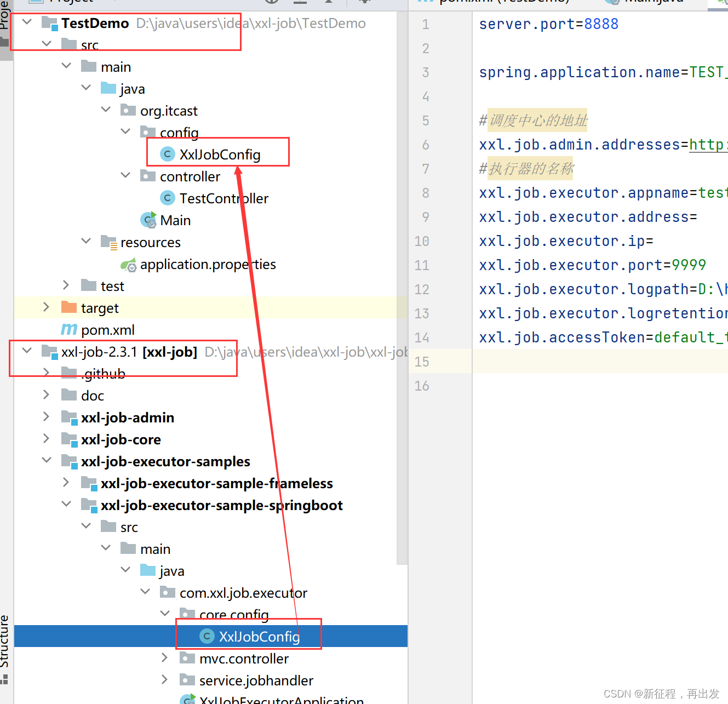728x704 pixels.
Task: Expand the mvc.controller package
Action: tap(165, 657)
